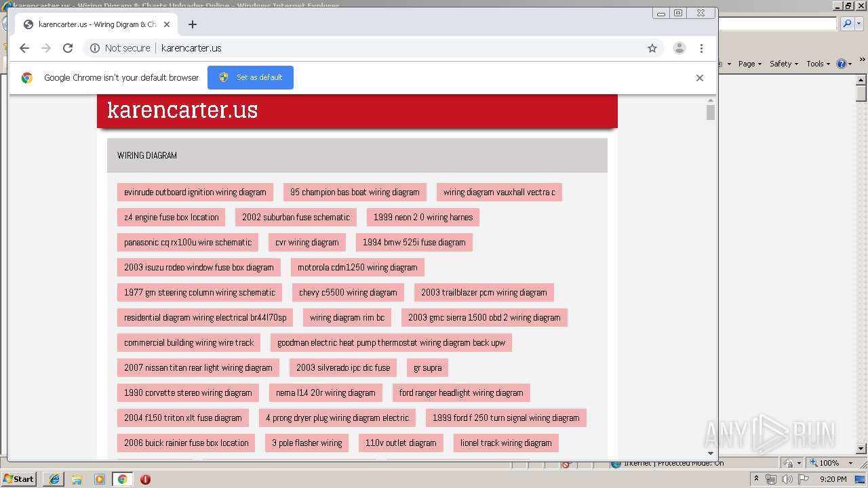Go back with Chrome's back arrow
The image size is (868, 488).
(24, 48)
